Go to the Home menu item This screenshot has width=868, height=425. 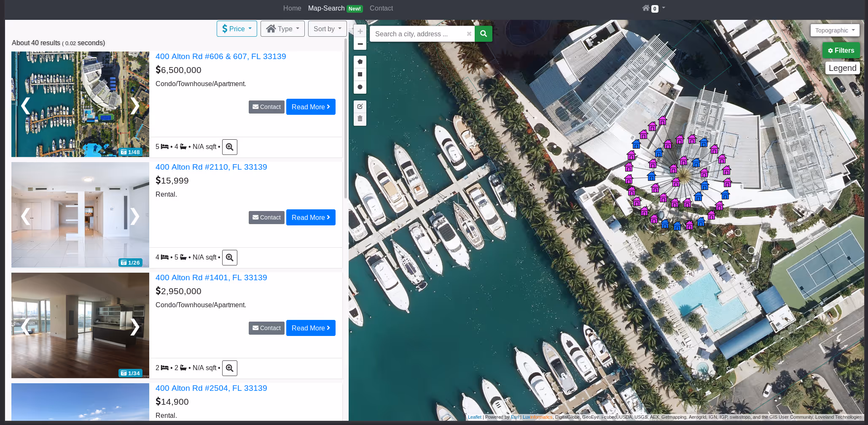[292, 8]
